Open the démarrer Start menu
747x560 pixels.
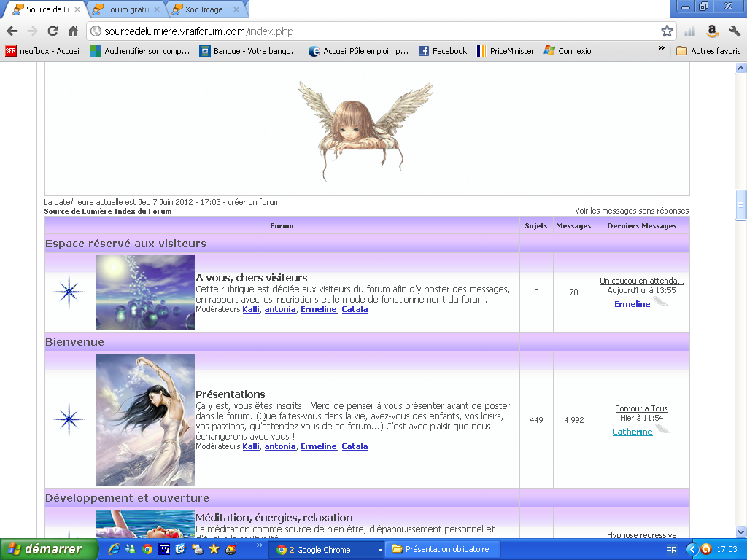pyautogui.click(x=49, y=549)
